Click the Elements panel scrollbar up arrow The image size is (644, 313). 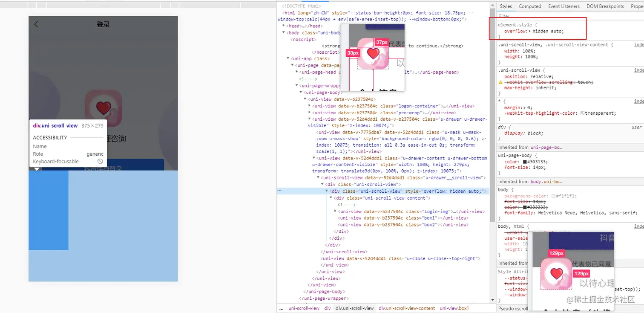(x=492, y=5)
